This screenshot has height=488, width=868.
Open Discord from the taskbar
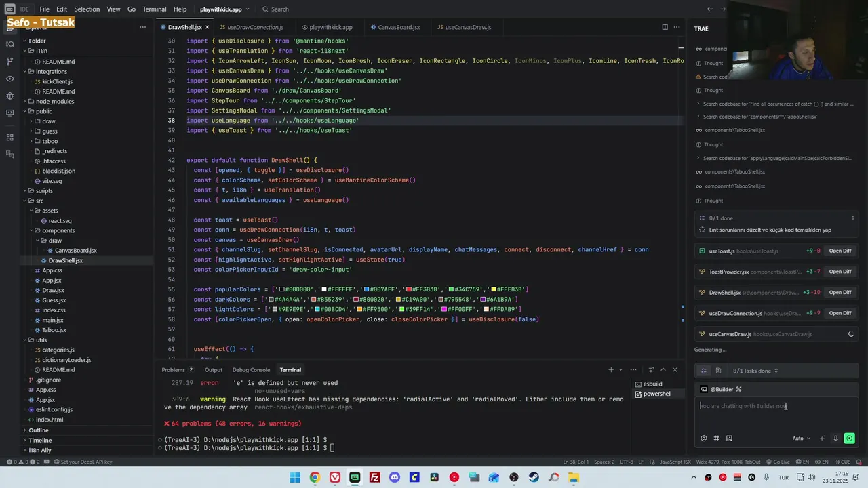click(x=395, y=477)
